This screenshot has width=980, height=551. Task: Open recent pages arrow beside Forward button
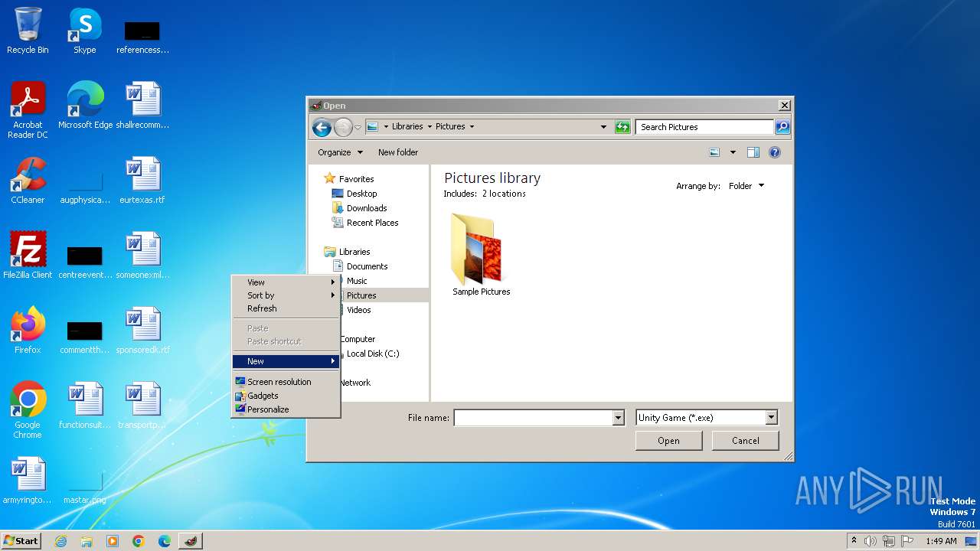point(358,128)
